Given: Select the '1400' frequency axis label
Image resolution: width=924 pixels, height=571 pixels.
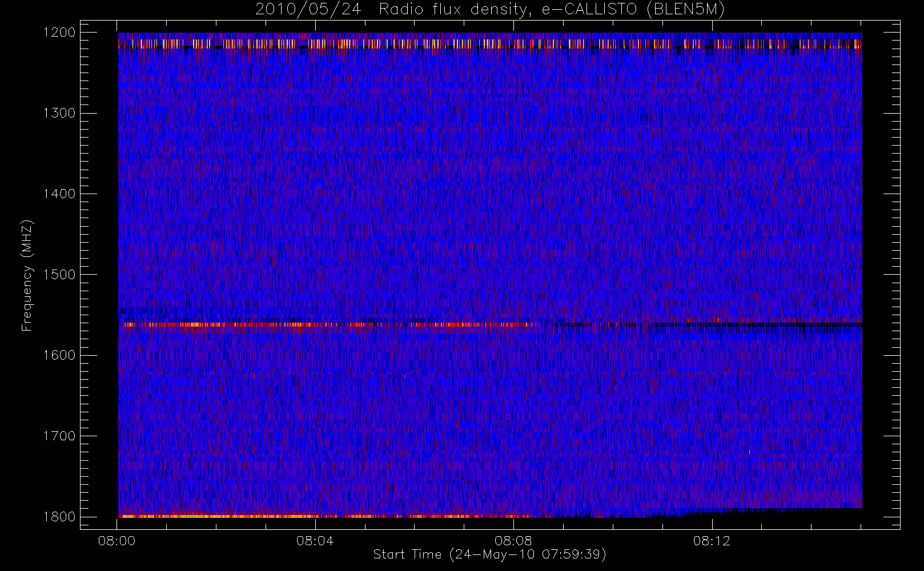Looking at the screenshot, I should (x=60, y=194).
